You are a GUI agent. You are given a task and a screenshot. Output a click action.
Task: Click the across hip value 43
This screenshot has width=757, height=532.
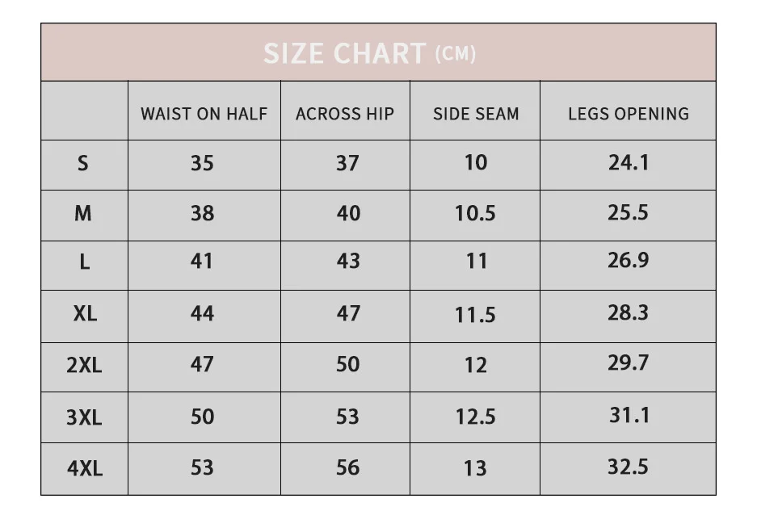click(x=348, y=261)
